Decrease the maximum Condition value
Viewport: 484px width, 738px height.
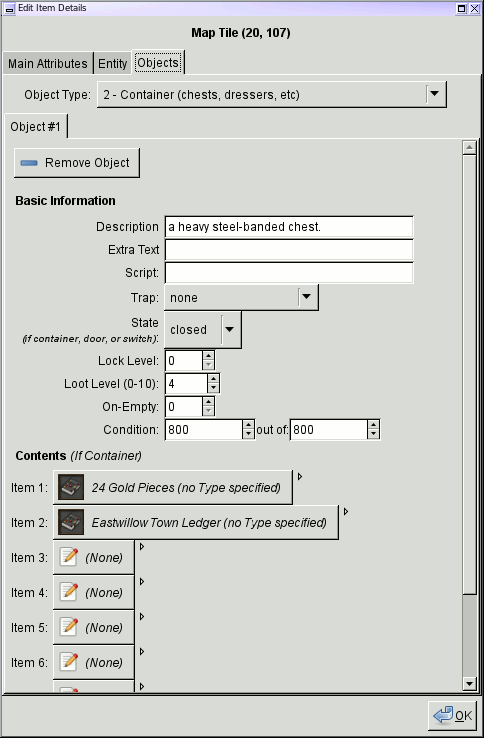pos(373,434)
